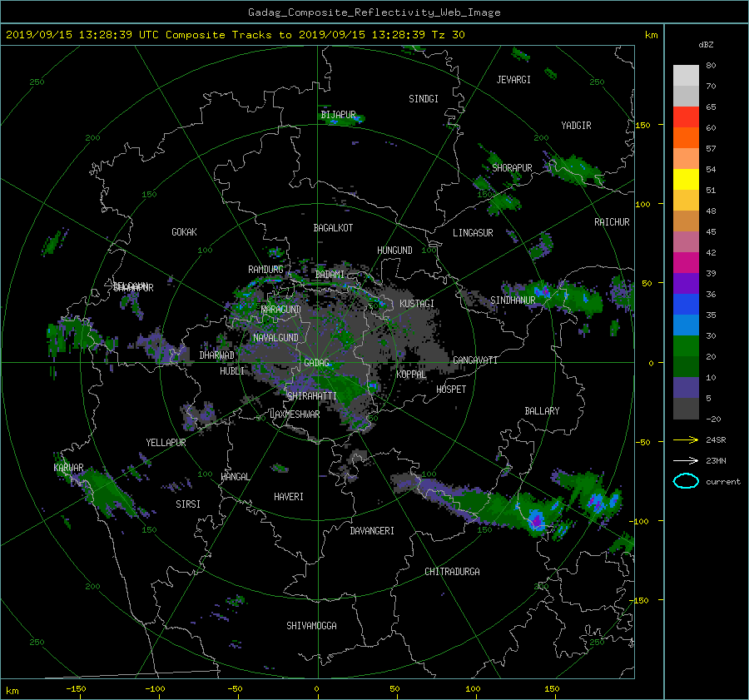This screenshot has width=749, height=700.
Task: Click the NAVALGUND city label
Action: tap(275, 338)
